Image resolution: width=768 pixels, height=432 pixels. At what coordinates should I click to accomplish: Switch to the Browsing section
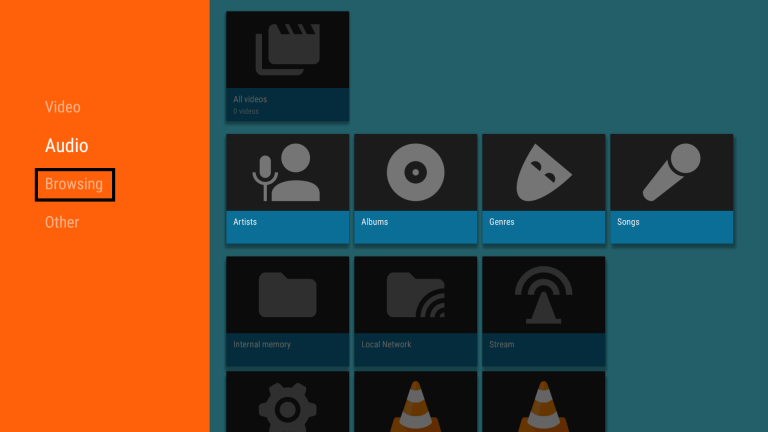pyautogui.click(x=74, y=184)
